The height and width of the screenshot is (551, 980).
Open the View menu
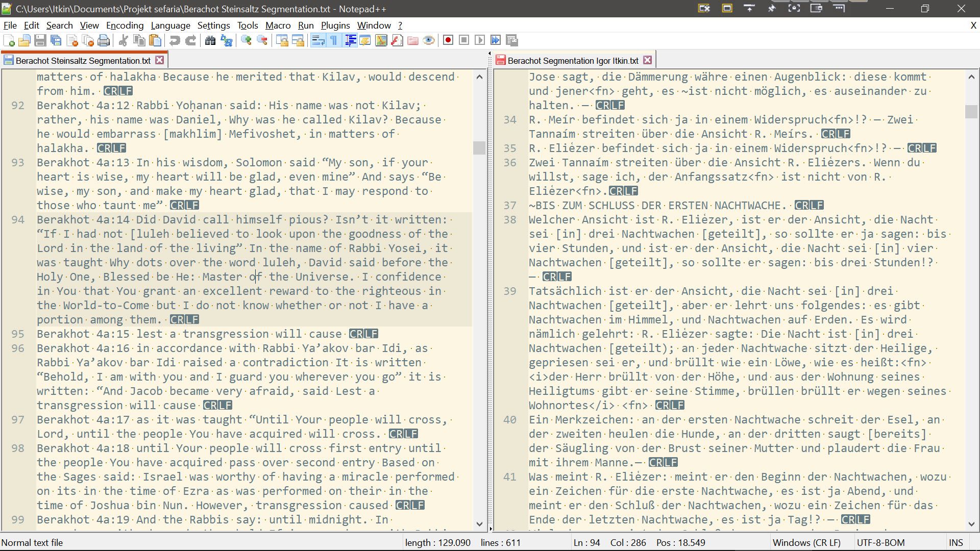(89, 26)
